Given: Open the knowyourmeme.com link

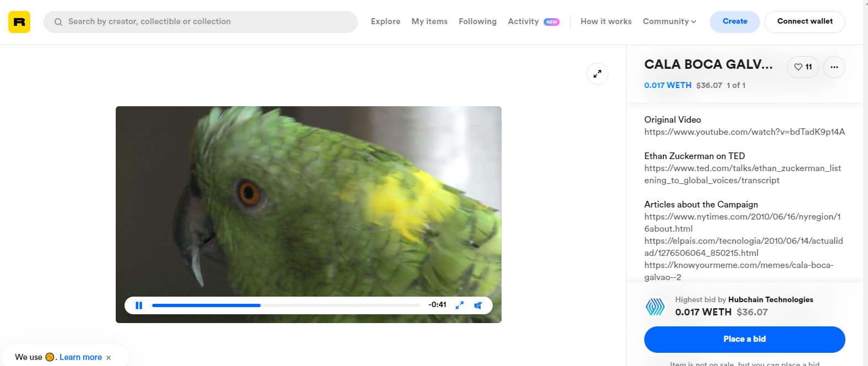Looking at the screenshot, I should pyautogui.click(x=738, y=271).
